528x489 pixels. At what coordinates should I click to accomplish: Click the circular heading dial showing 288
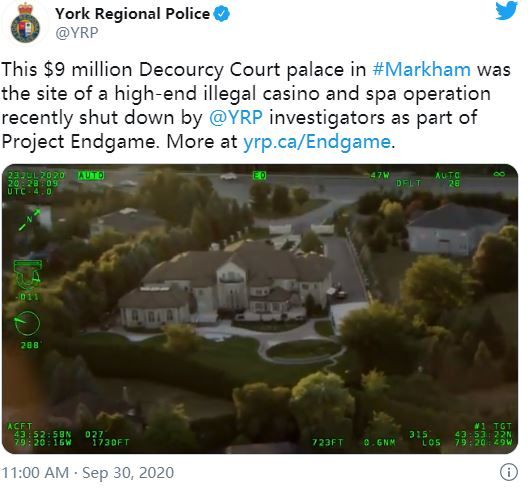pyautogui.click(x=27, y=323)
